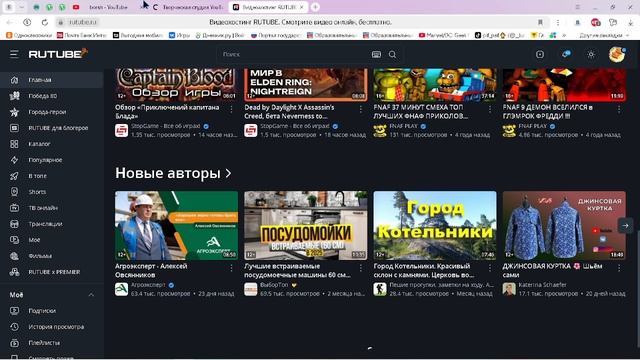This screenshot has height=360, width=640.
Task: Click the Плейлисты icon in sidebar
Action: pos(14,343)
